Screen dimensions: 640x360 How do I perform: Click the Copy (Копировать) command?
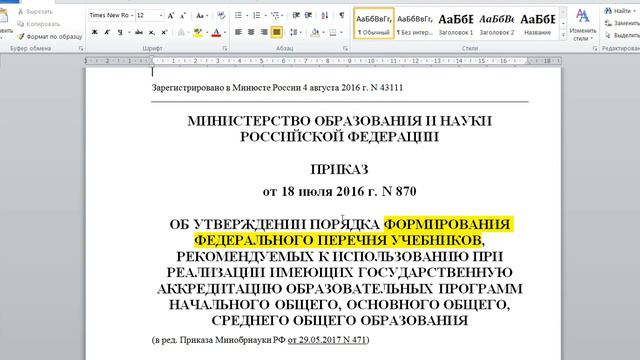(x=39, y=24)
